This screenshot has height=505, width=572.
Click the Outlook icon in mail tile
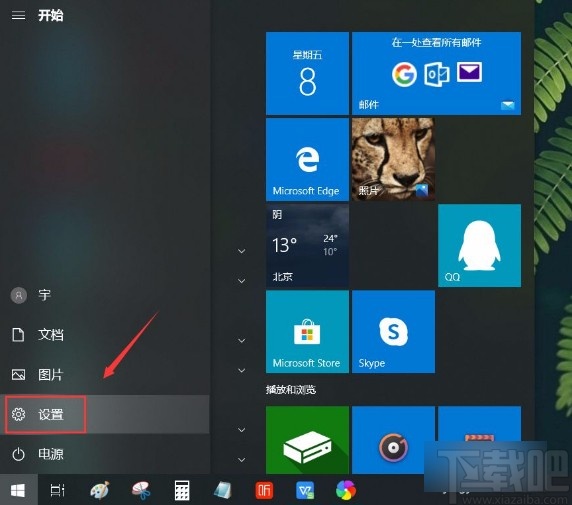(437, 74)
